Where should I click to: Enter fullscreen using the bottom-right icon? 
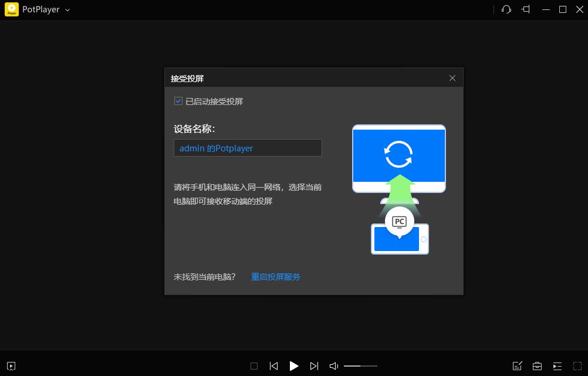click(x=577, y=365)
